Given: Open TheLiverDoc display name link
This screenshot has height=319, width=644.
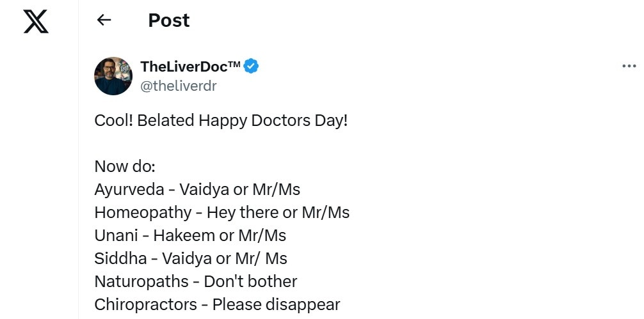Looking at the screenshot, I should click(190, 66).
